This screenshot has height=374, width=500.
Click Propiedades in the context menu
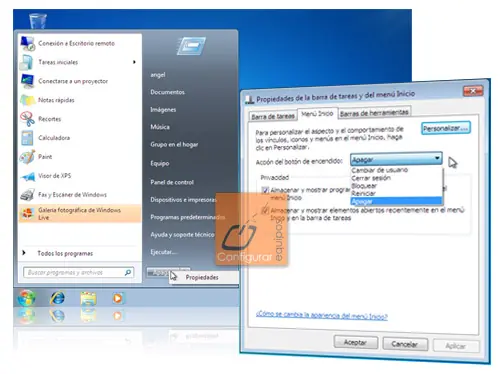203,277
